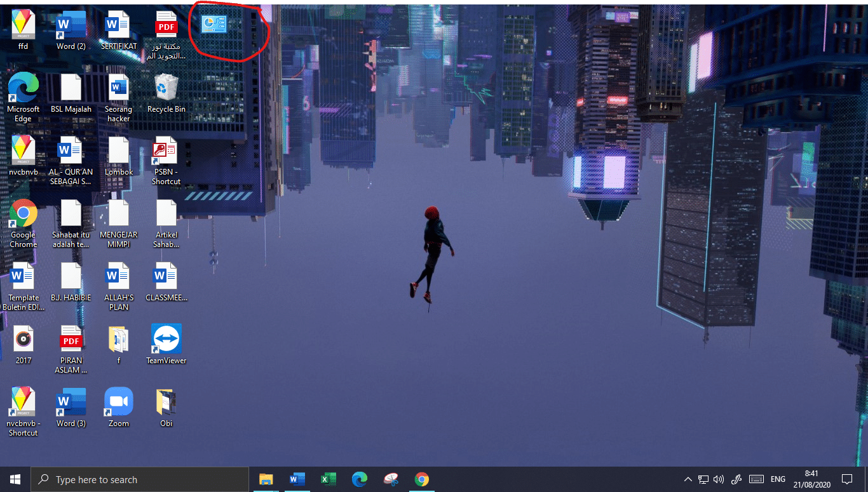Select the Seorang hacker Word document

(x=118, y=97)
